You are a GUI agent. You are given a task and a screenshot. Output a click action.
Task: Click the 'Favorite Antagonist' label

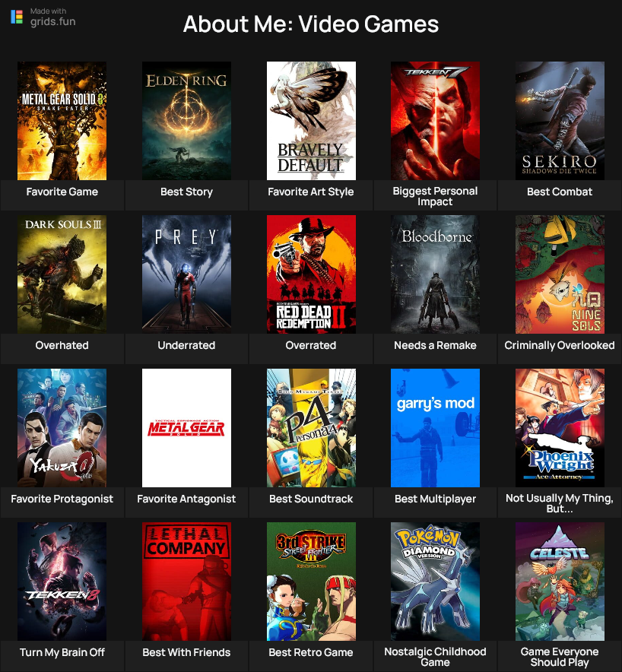(x=186, y=499)
